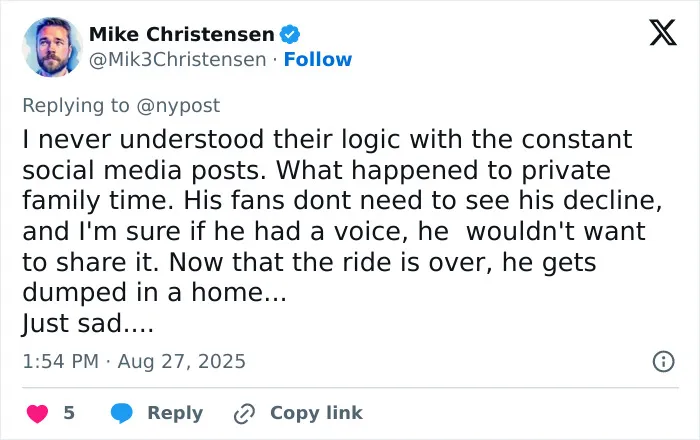This screenshot has width=700, height=440.
Task: Click the Copy link text
Action: (x=317, y=413)
